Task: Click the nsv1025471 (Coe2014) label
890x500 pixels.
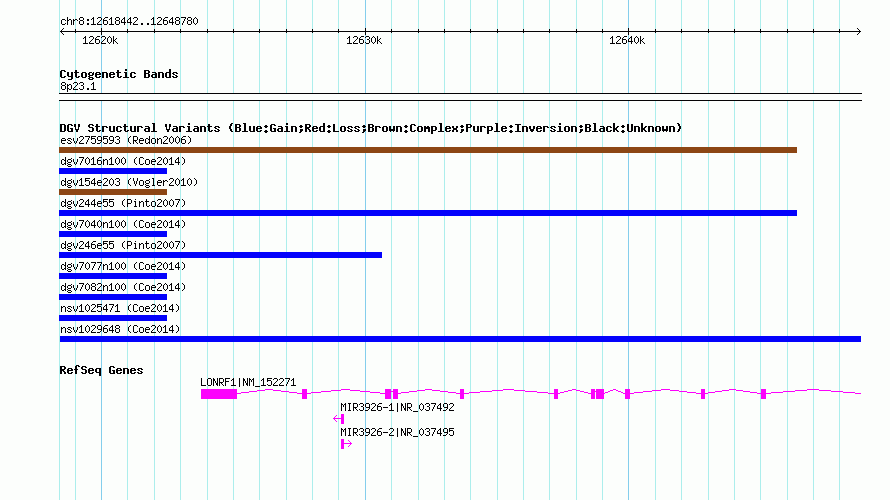Action: click(x=120, y=308)
